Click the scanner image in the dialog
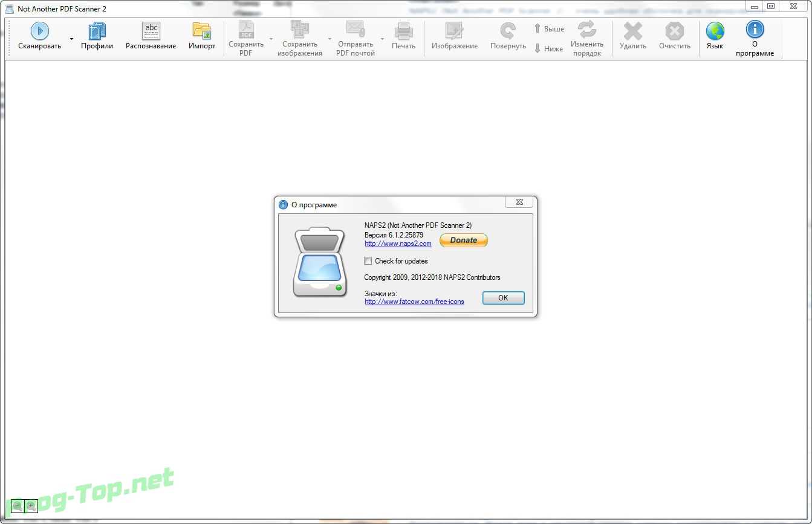 [319, 263]
